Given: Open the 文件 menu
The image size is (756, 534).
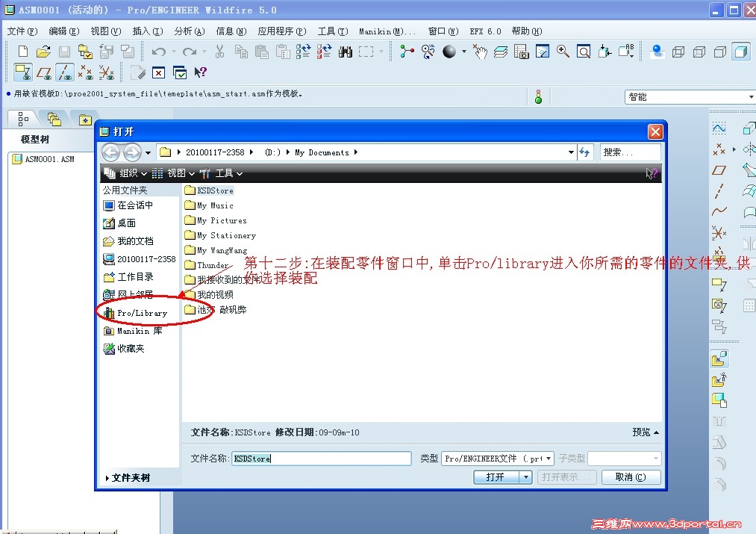Looking at the screenshot, I should coord(22,31).
